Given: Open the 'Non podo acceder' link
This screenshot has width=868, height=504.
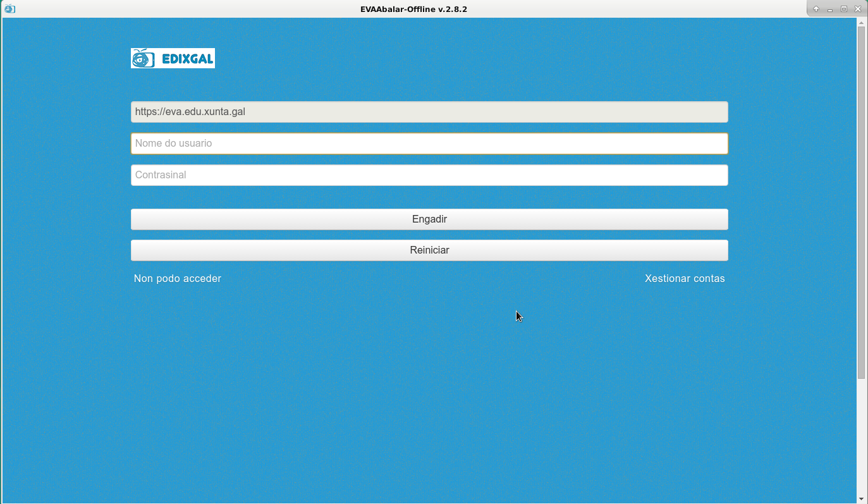Looking at the screenshot, I should tap(178, 278).
